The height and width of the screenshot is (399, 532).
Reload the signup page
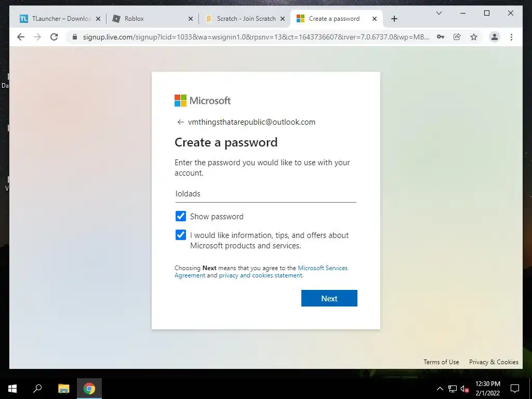(x=54, y=37)
